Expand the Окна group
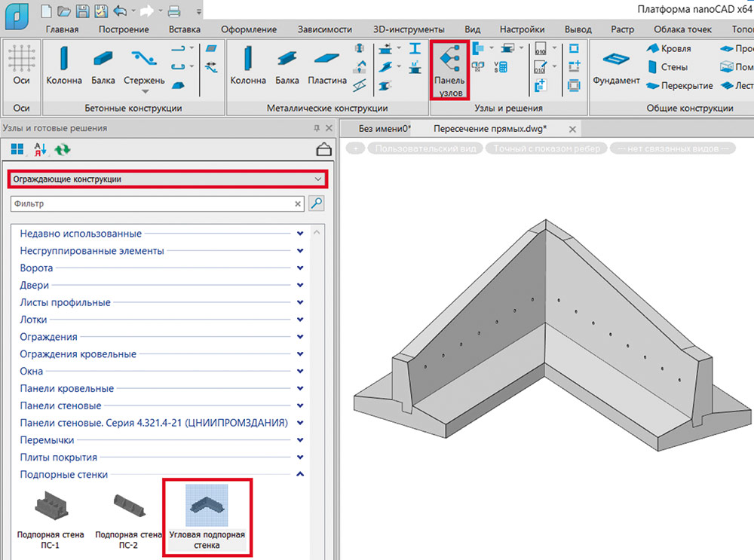Viewport: 754px width, 560px height. pyautogui.click(x=300, y=372)
